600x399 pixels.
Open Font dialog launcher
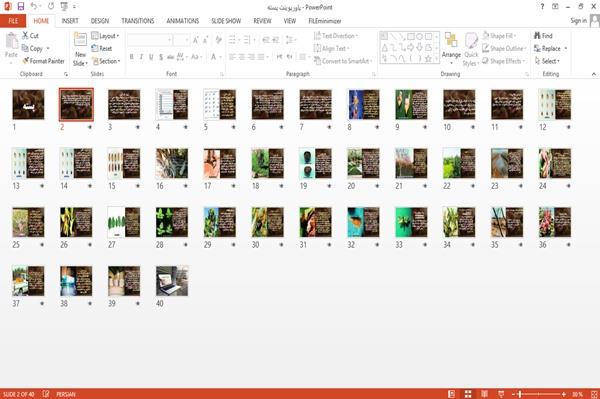coord(222,74)
